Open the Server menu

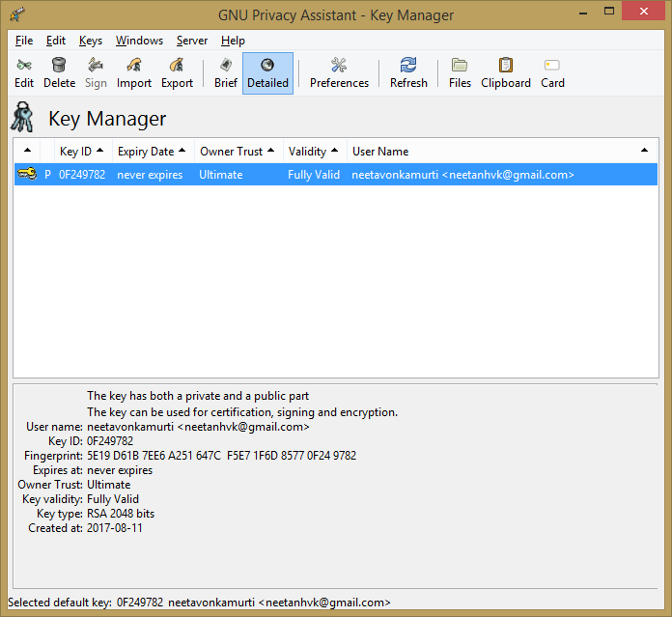click(x=191, y=41)
